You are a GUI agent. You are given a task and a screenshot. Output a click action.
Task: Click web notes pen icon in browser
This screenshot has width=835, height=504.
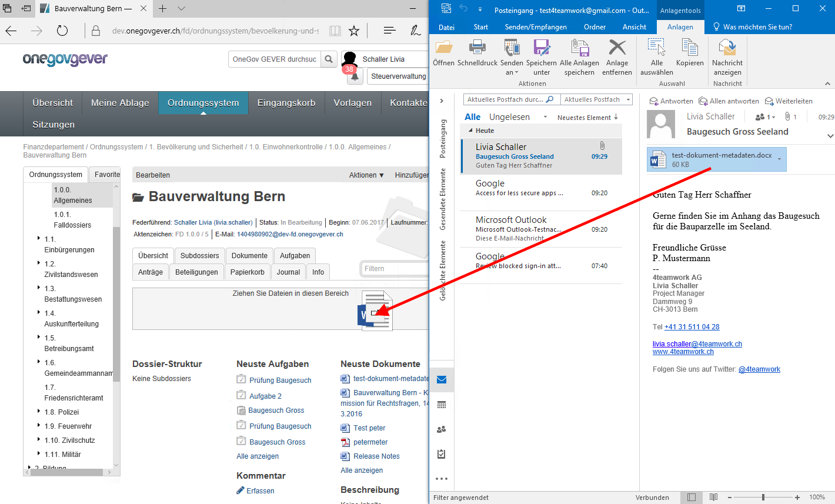pos(416,31)
